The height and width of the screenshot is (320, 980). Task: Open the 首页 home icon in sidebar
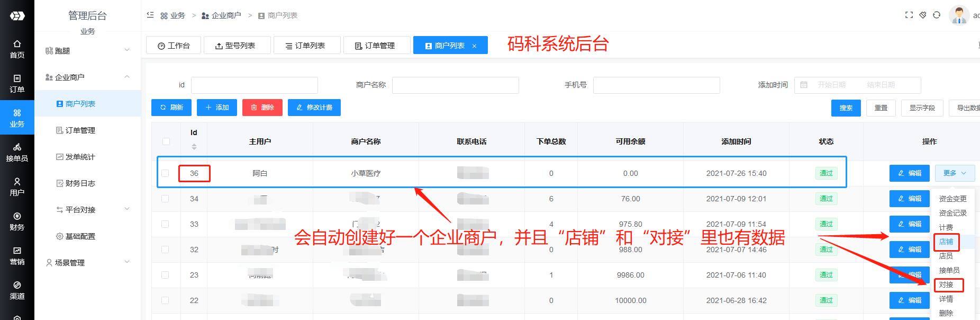click(x=17, y=49)
